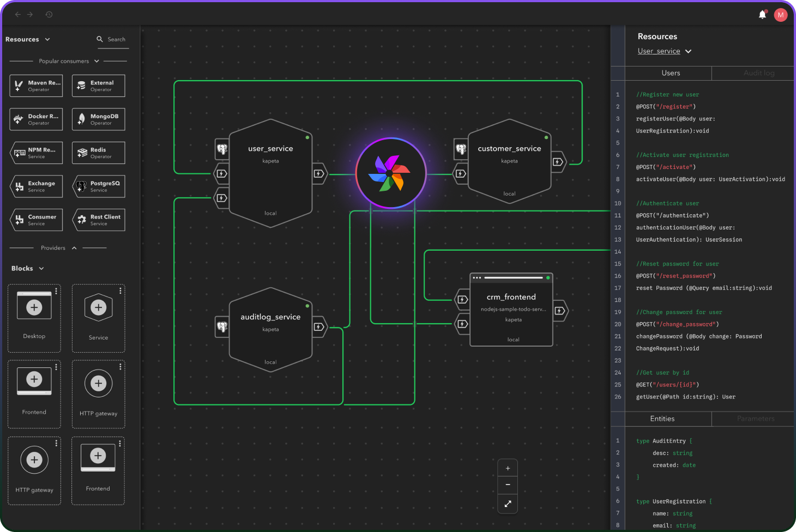
Task: Select the crm_frontend block
Action: 511,310
